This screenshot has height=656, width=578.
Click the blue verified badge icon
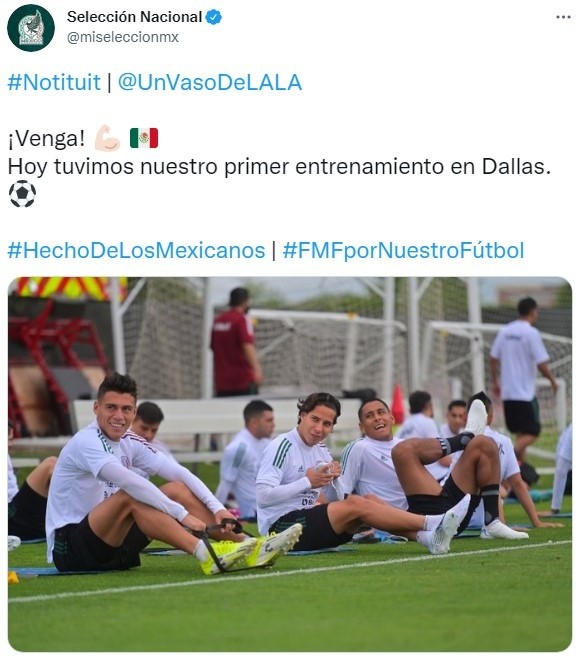click(215, 18)
